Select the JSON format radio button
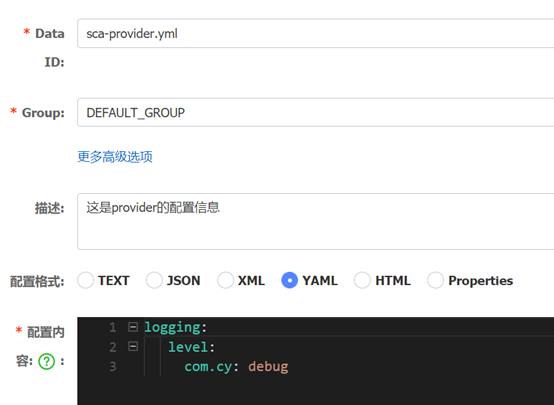Image resolution: width=554 pixels, height=405 pixels. pyautogui.click(x=154, y=280)
